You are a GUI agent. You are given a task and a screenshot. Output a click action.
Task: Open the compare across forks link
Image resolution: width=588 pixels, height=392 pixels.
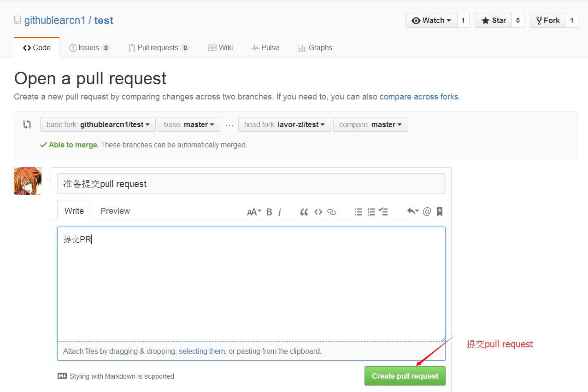click(x=419, y=96)
